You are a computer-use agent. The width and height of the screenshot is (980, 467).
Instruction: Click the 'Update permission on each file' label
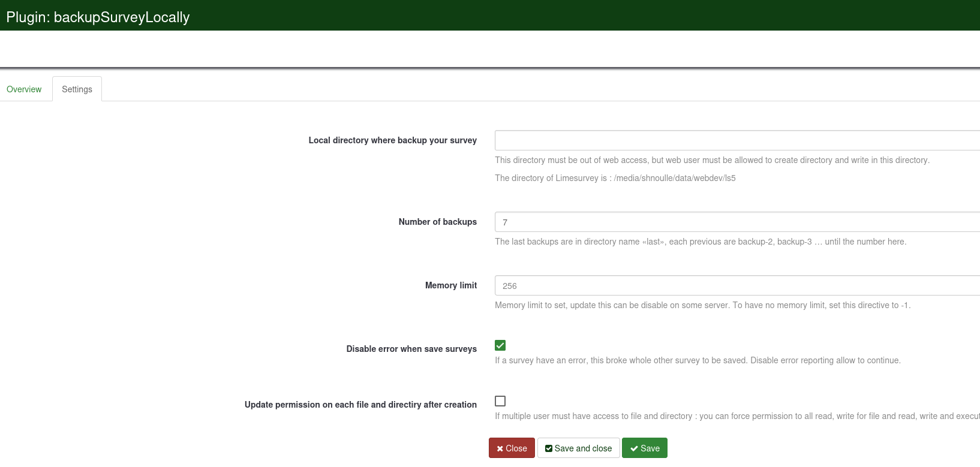click(360, 405)
